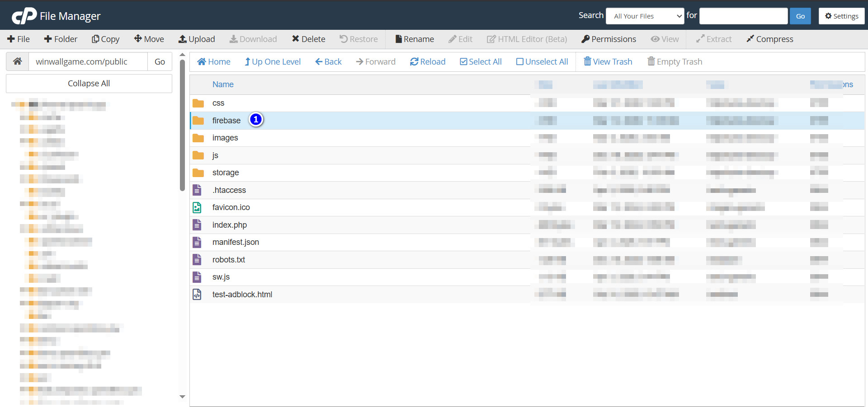Click the Go search button

coord(800,16)
